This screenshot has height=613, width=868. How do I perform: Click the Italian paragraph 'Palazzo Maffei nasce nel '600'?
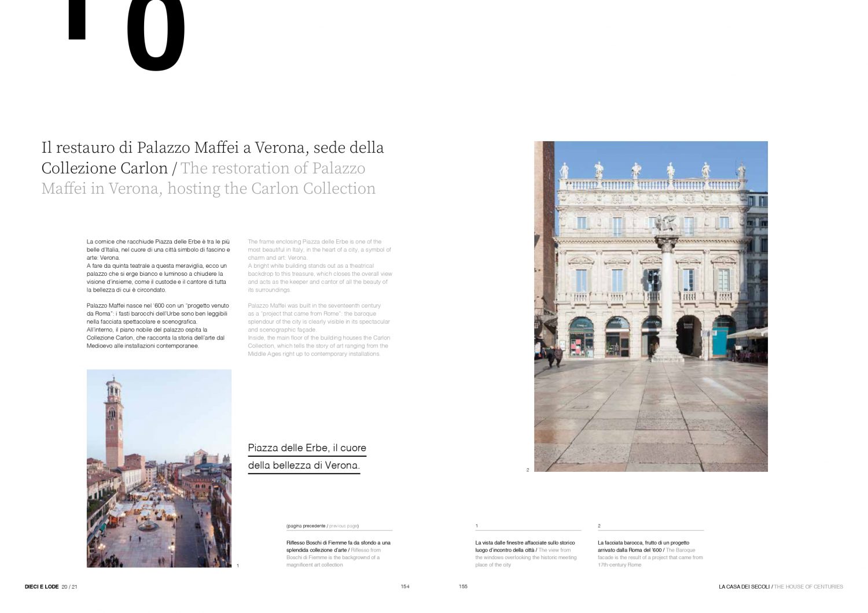pyautogui.click(x=158, y=326)
